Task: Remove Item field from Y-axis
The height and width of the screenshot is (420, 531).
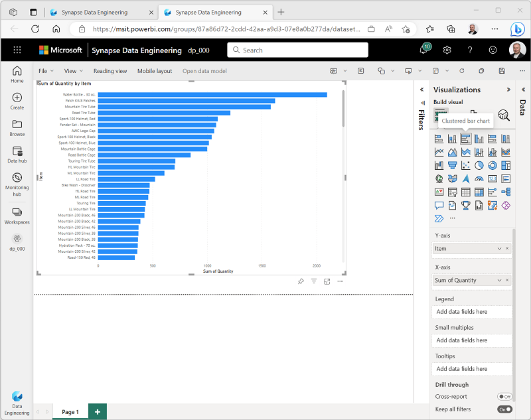Action: click(x=507, y=248)
